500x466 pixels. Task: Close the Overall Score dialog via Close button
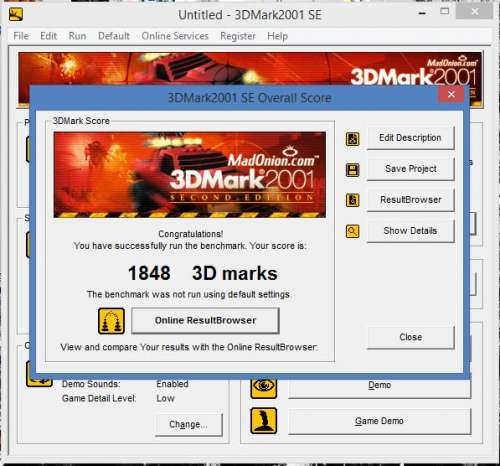pos(410,337)
